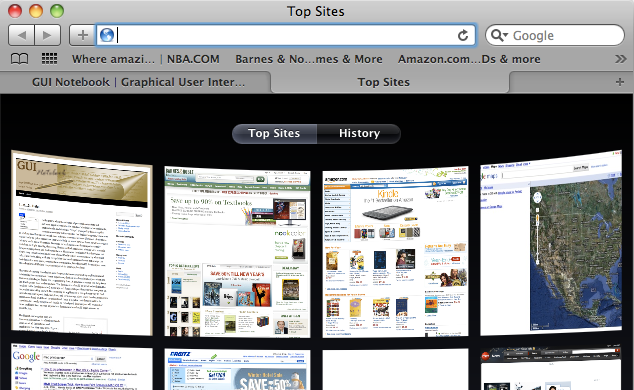Image resolution: width=634 pixels, height=390 pixels.
Task: Expand the hidden bookmarks overflow chevron
Action: tap(620, 59)
